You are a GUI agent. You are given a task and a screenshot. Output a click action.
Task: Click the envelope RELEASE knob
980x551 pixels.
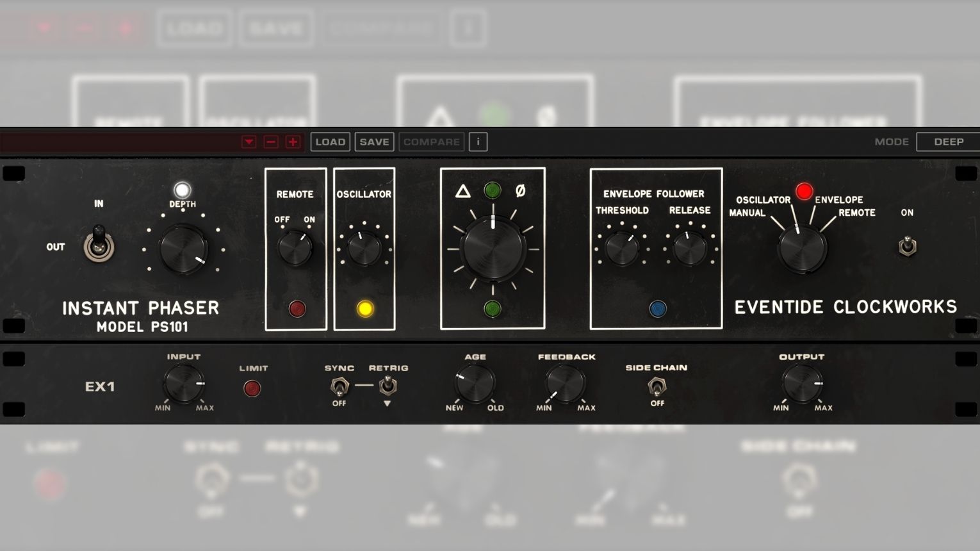coord(690,249)
